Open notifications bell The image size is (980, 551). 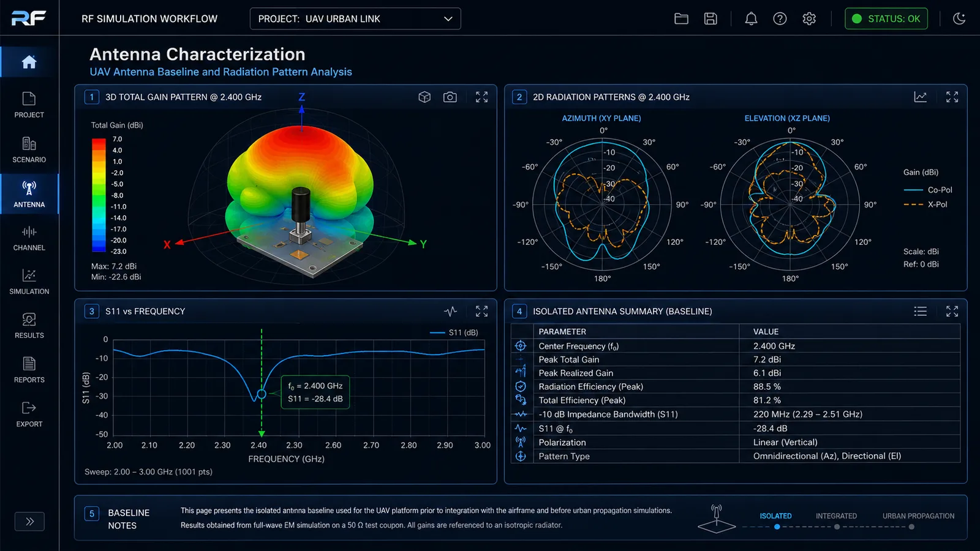tap(751, 19)
